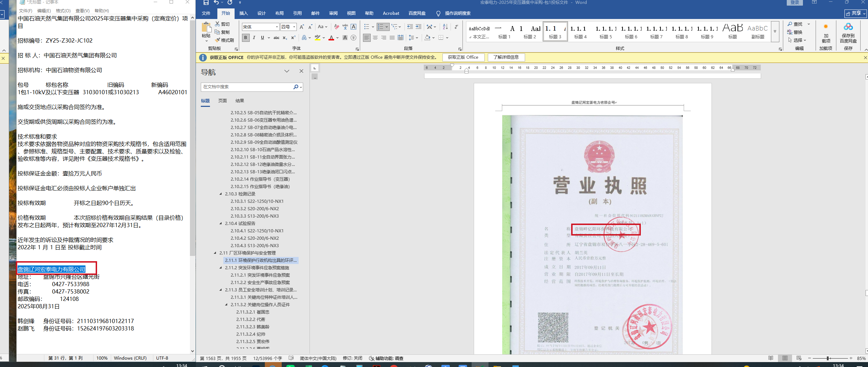The height and width of the screenshot is (367, 868).
Task: Open the 设计 ribbon tab
Action: click(261, 13)
